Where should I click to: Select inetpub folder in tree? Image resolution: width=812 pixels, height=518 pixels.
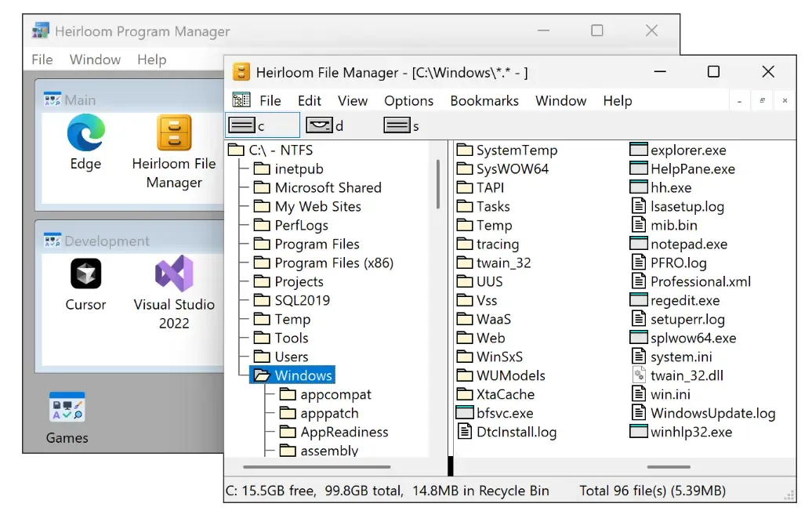click(x=288, y=168)
